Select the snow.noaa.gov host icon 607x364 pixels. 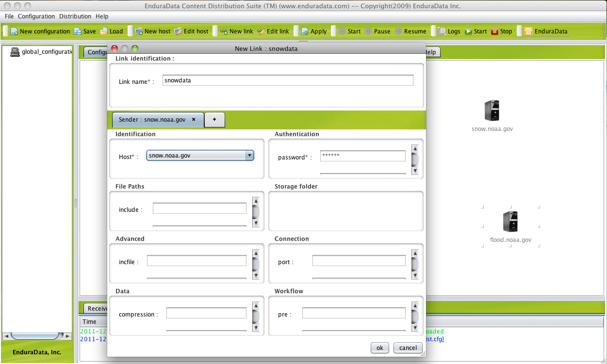click(492, 111)
